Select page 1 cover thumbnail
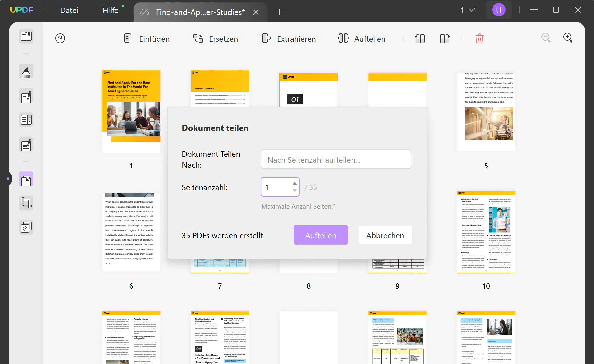 pyautogui.click(x=131, y=112)
